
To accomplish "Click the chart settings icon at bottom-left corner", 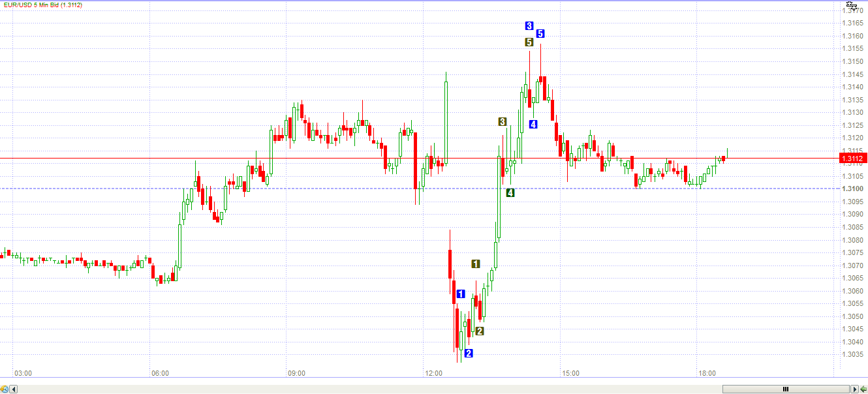I will point(5,389).
